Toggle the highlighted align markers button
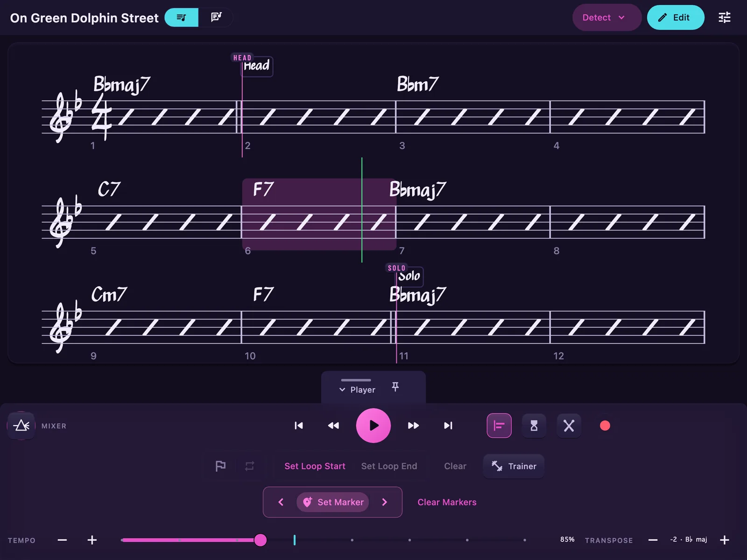Image resolution: width=747 pixels, height=560 pixels. [x=499, y=426]
